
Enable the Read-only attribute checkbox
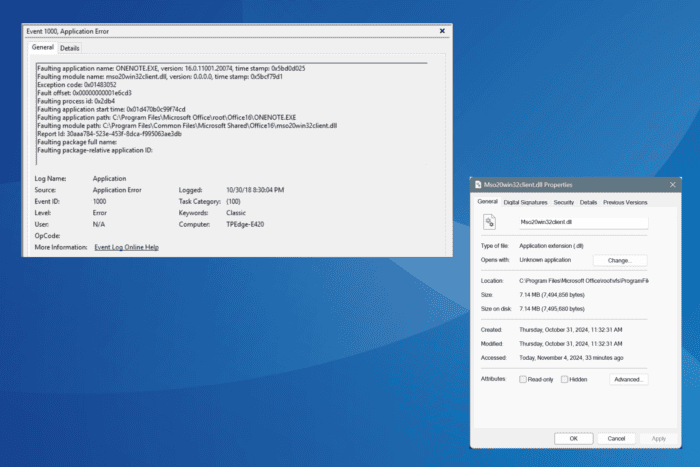pyautogui.click(x=523, y=379)
